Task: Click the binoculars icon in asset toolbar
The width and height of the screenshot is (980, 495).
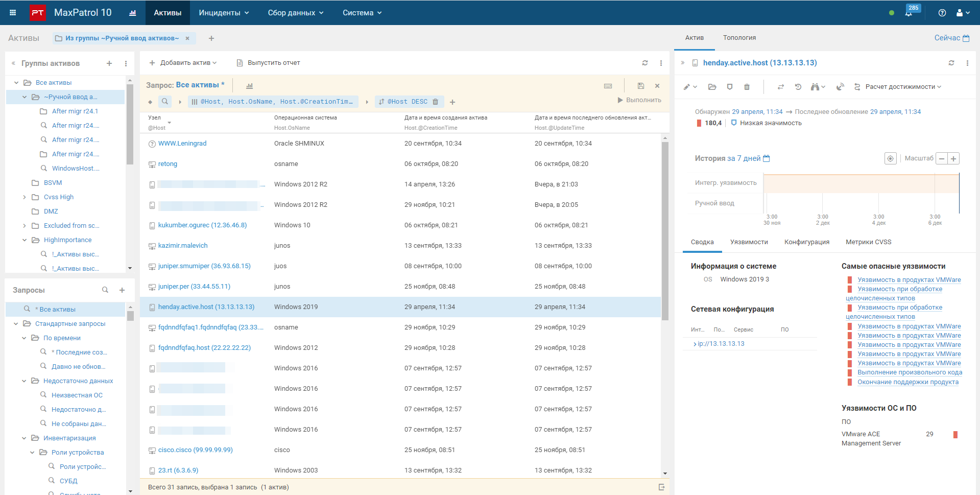Action: point(815,87)
